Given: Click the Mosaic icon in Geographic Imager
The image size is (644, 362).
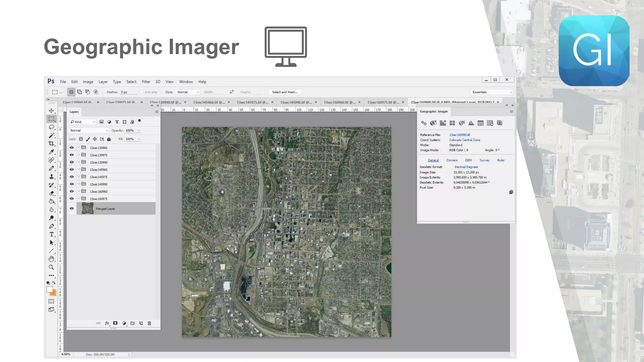Looking at the screenshot, I should (443, 123).
